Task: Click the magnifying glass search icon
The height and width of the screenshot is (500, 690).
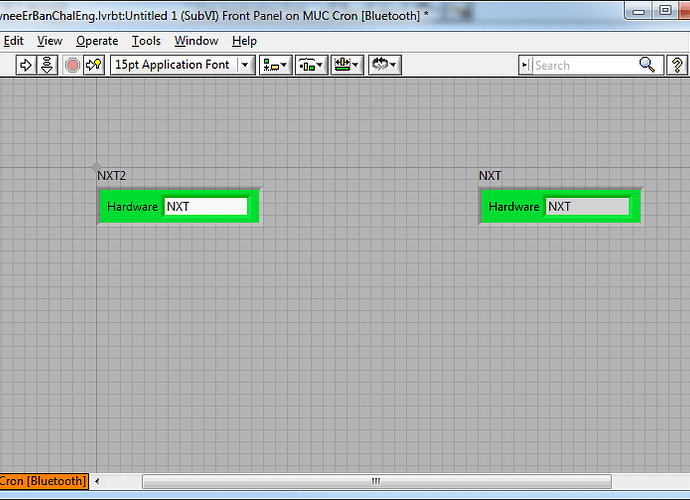Action: (647, 65)
